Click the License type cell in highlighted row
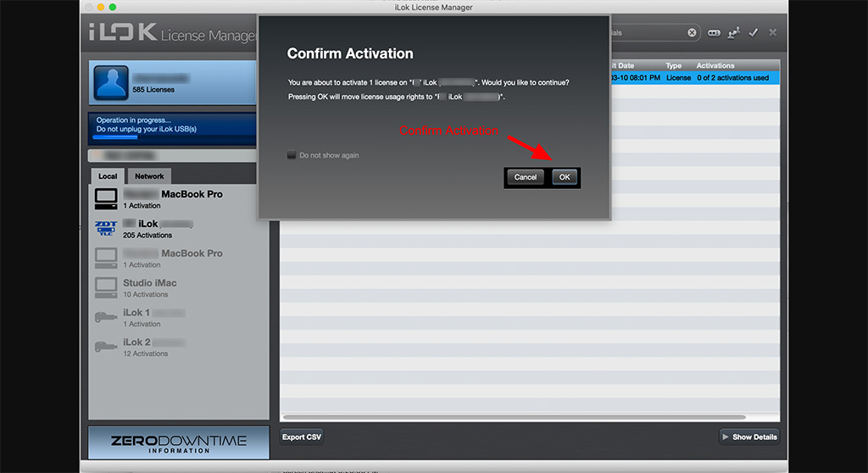The image size is (868, 473). [678, 78]
